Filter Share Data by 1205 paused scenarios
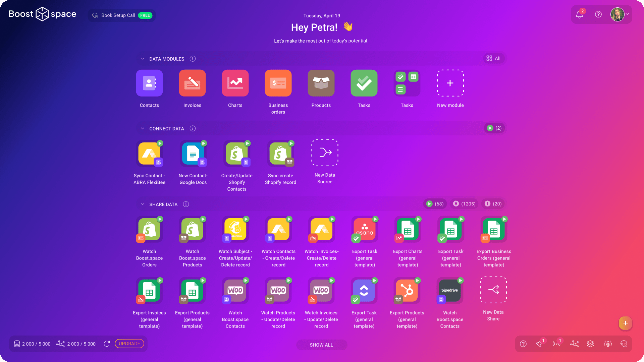 pos(464,204)
